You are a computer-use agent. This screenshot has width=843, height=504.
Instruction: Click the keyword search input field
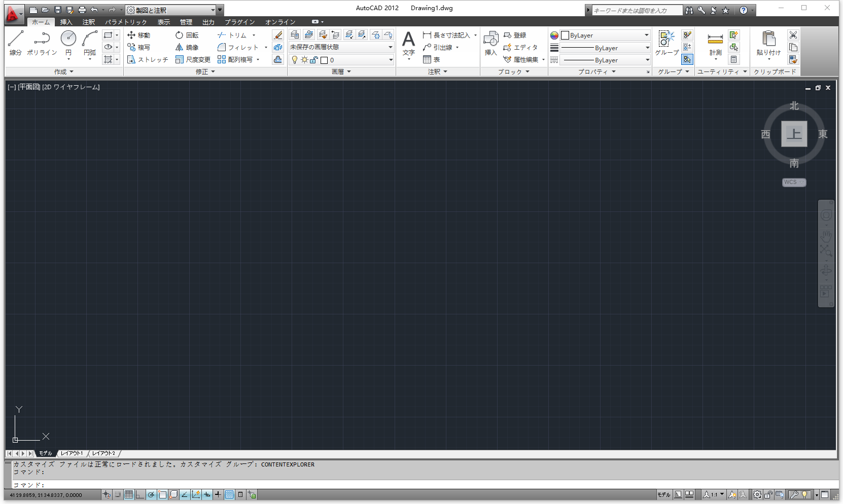(637, 10)
